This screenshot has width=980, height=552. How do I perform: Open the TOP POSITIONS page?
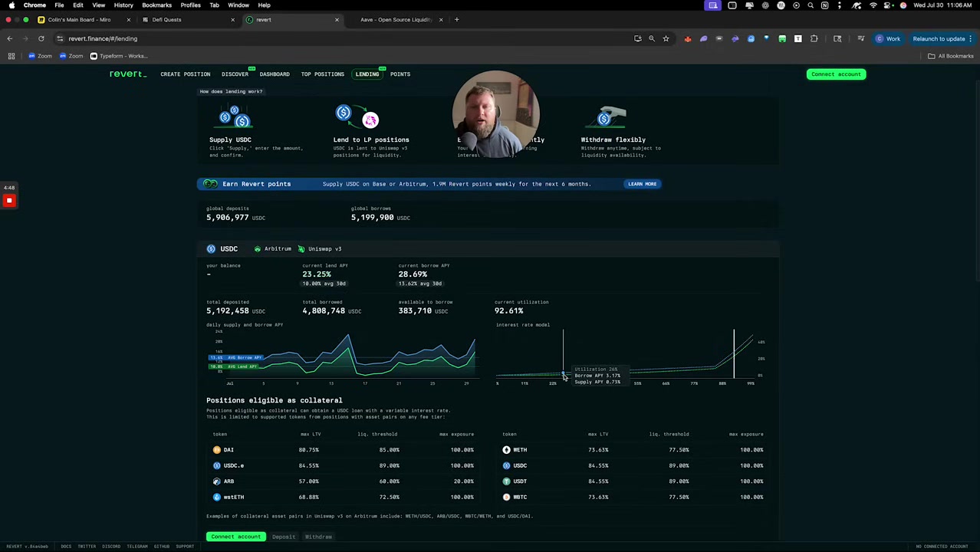pyautogui.click(x=323, y=74)
